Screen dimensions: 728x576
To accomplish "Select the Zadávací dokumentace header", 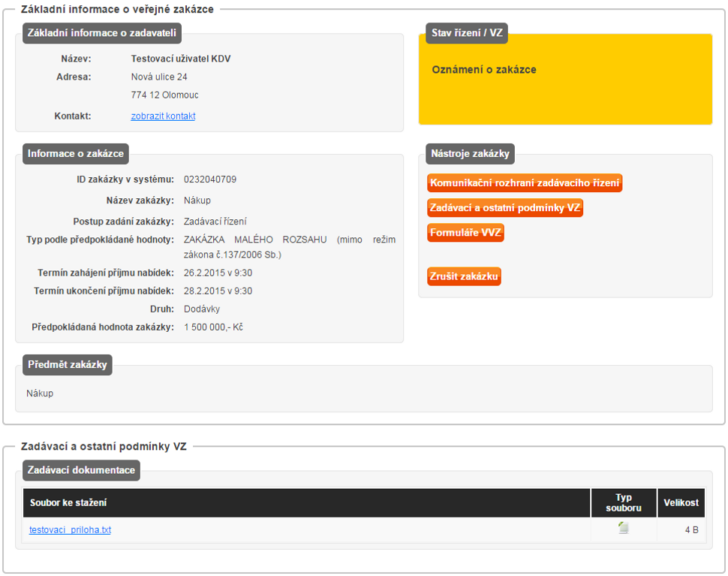I will pyautogui.click(x=81, y=471).
